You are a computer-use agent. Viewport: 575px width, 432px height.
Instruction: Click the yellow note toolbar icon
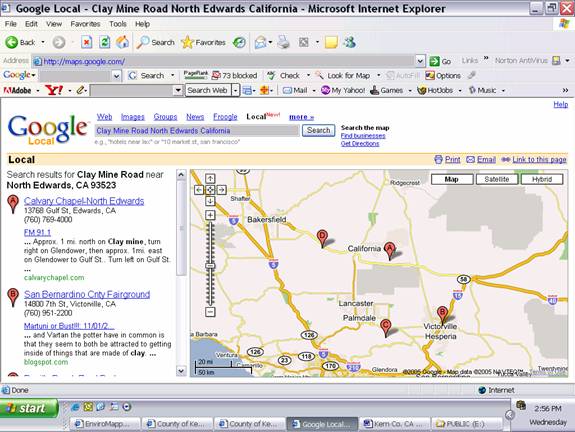tap(331, 43)
